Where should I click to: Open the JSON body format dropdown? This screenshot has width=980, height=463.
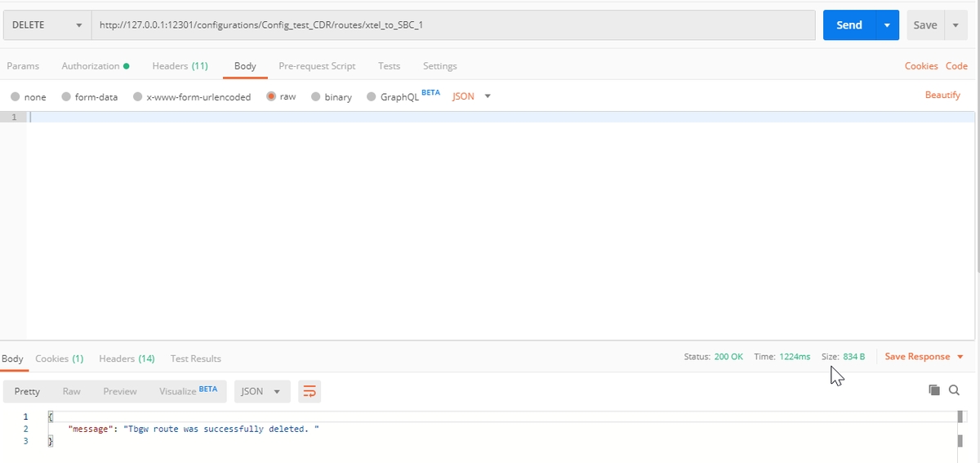pyautogui.click(x=471, y=96)
